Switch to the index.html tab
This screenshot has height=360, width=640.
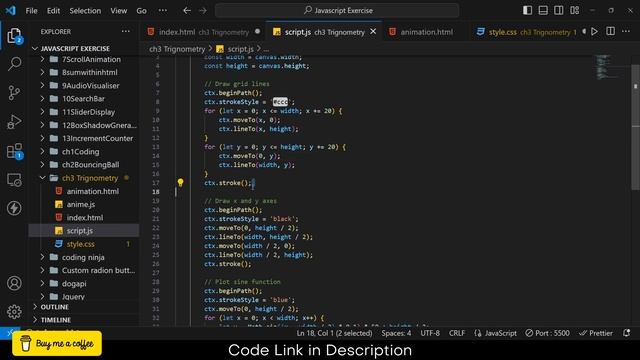click(x=203, y=32)
